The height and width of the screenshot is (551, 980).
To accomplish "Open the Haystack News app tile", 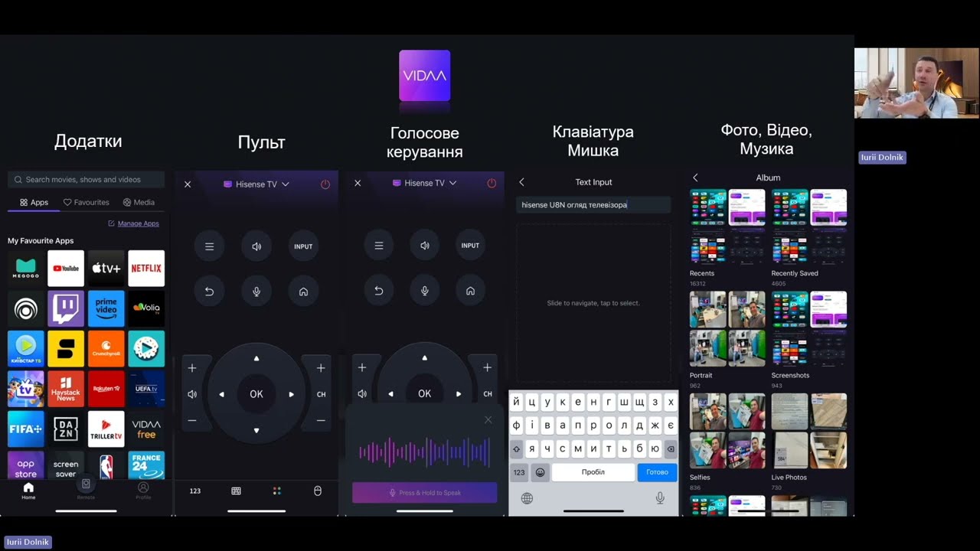I will pyautogui.click(x=66, y=389).
